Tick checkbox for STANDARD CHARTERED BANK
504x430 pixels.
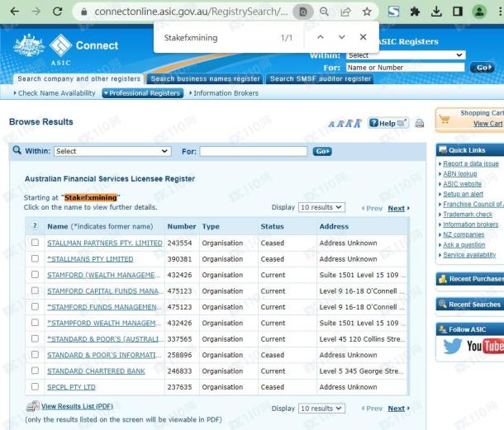click(35, 371)
